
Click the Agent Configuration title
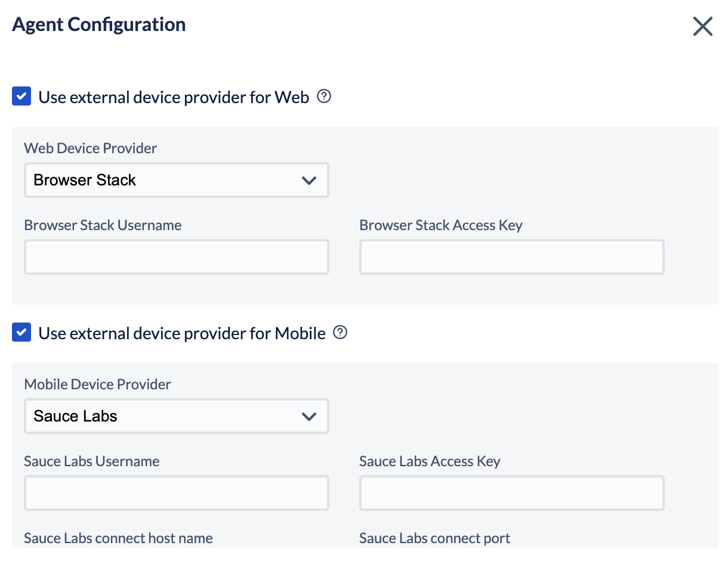point(98,24)
